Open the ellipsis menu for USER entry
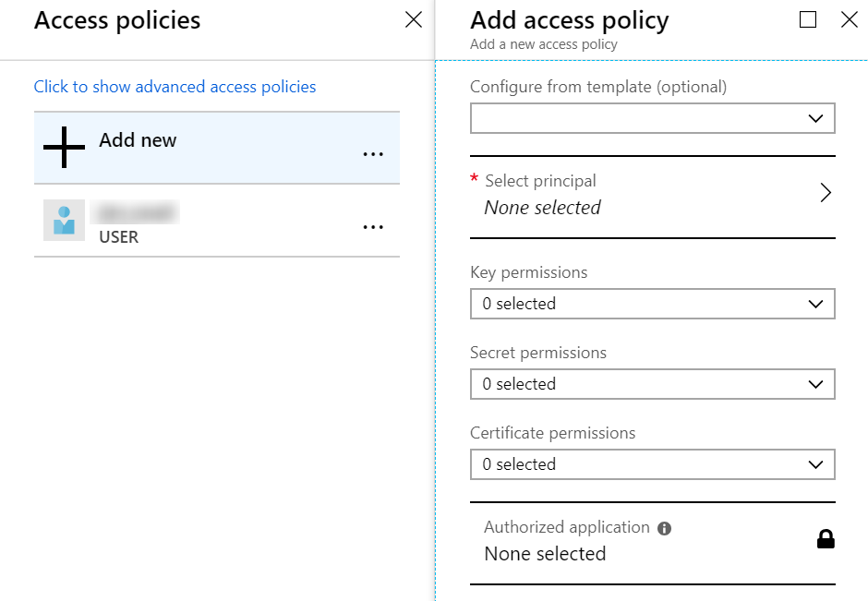The height and width of the screenshot is (601, 868). point(373,227)
